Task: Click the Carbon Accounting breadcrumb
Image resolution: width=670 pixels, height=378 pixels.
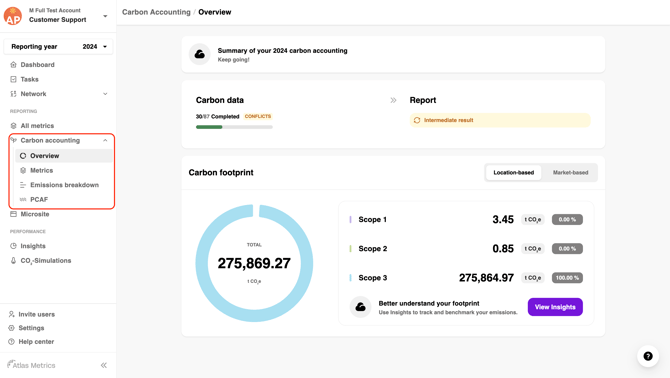Action: click(x=156, y=12)
